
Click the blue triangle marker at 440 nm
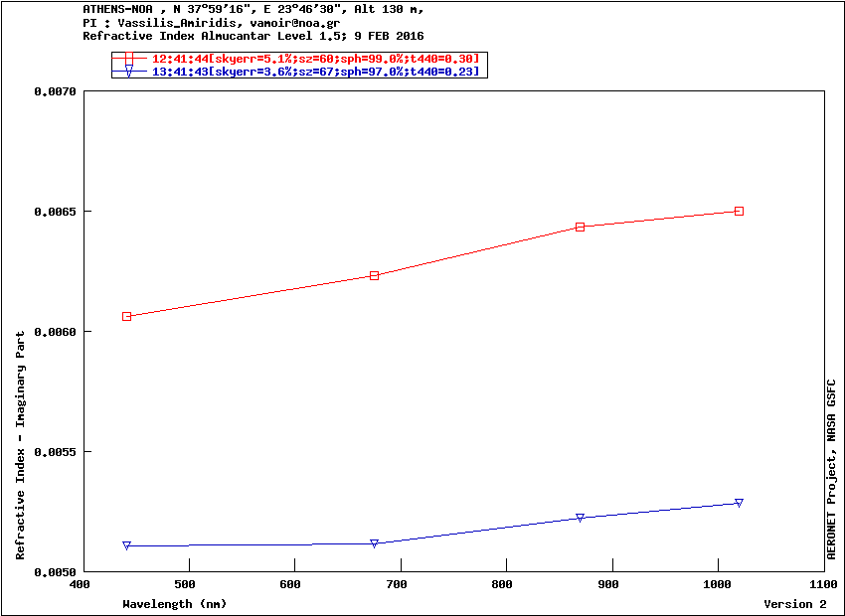[126, 545]
